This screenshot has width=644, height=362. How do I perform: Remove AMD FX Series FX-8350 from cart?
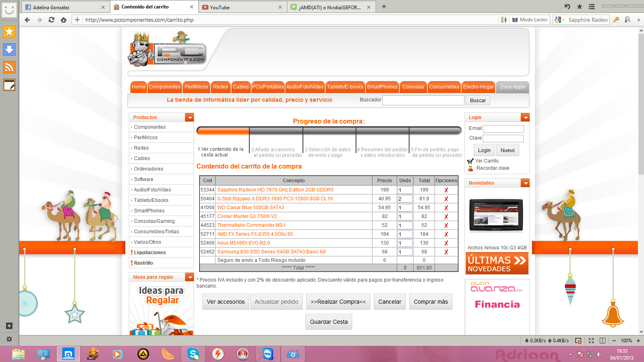pos(446,234)
